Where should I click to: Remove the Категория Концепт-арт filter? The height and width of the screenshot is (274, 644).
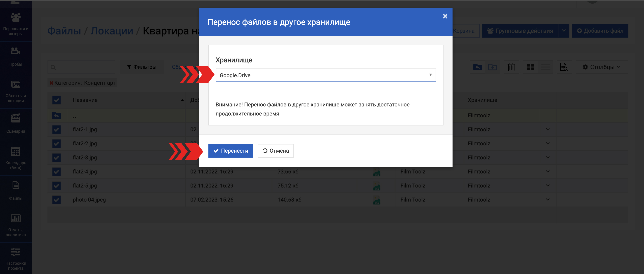coord(51,83)
